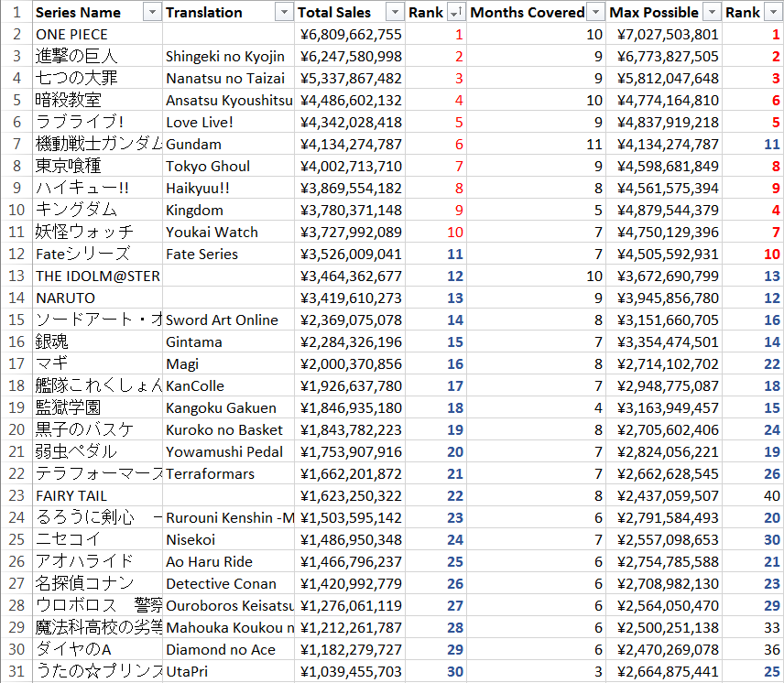Select total sales value ¥3,780,371,148
The width and height of the screenshot is (784, 683).
[350, 211]
